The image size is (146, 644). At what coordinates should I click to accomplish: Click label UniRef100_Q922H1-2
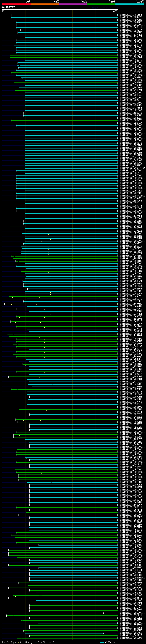coord(132,578)
